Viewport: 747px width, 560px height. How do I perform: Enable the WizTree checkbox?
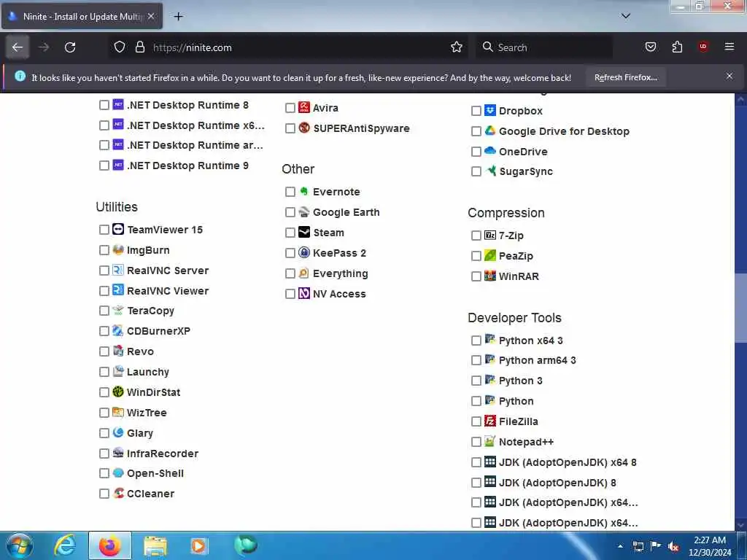pos(104,413)
